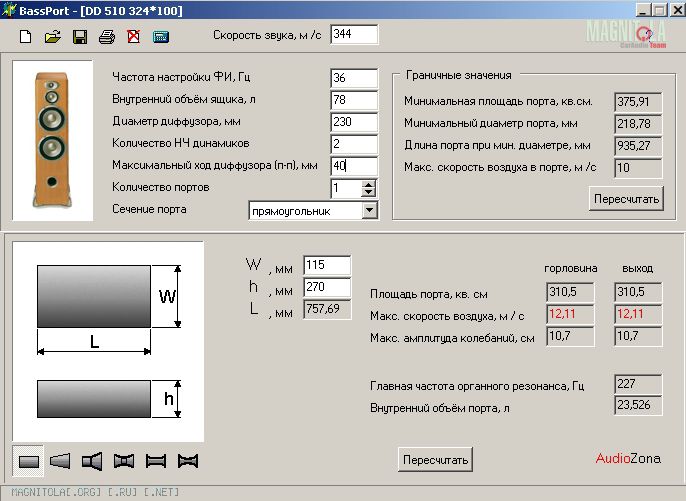The height and width of the screenshot is (501, 686).
Task: Create a new project with blank page icon
Action: point(25,36)
